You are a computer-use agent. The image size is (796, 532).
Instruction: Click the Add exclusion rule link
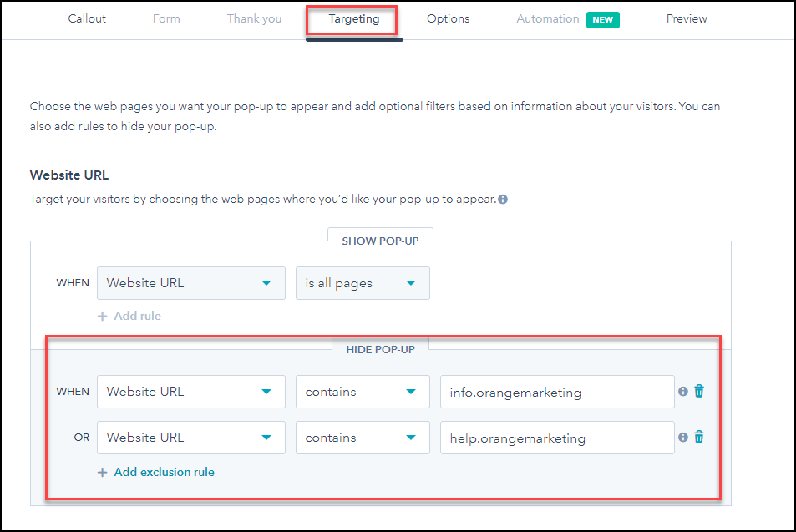[155, 472]
